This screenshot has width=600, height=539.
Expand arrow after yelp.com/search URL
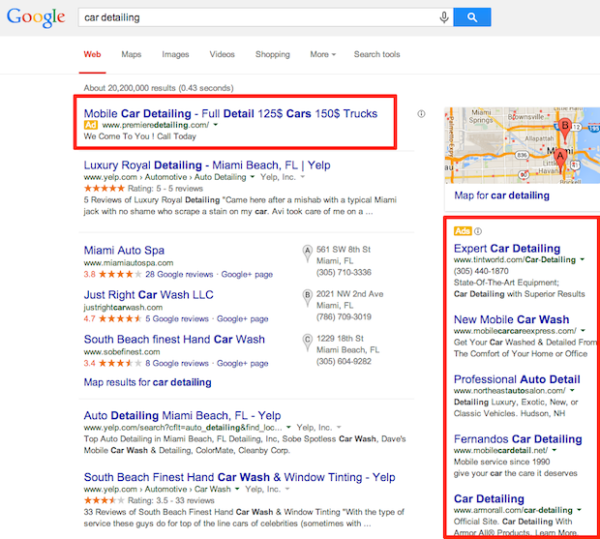tap(289, 427)
